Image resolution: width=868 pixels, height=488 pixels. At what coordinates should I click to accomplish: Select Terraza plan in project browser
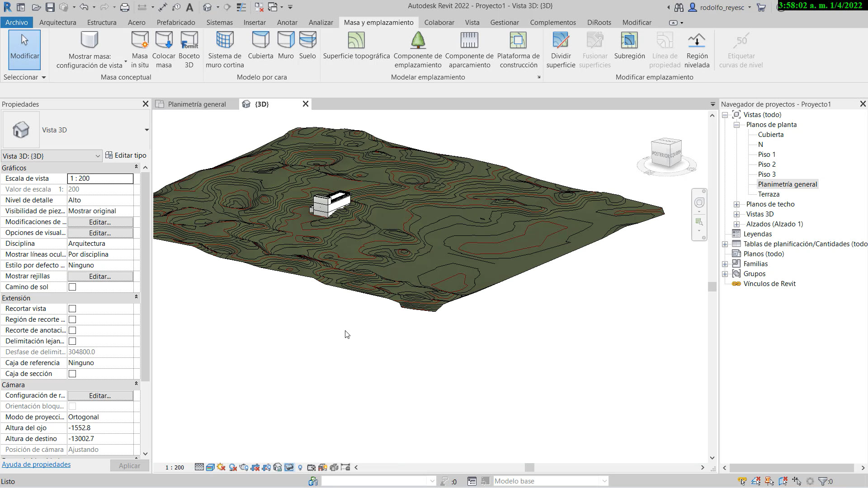[769, 194]
